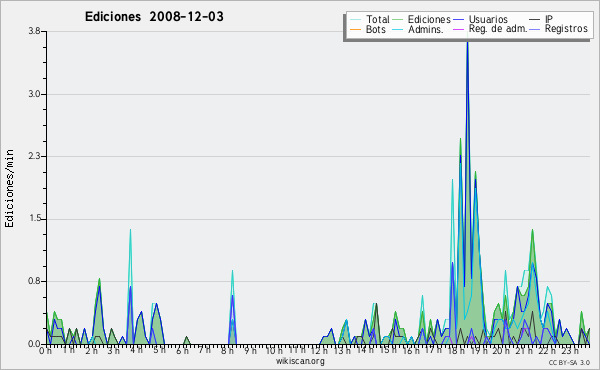Click the Total spike tip before 4 h
The height and width of the screenshot is (370, 600).
pyautogui.click(x=130, y=230)
